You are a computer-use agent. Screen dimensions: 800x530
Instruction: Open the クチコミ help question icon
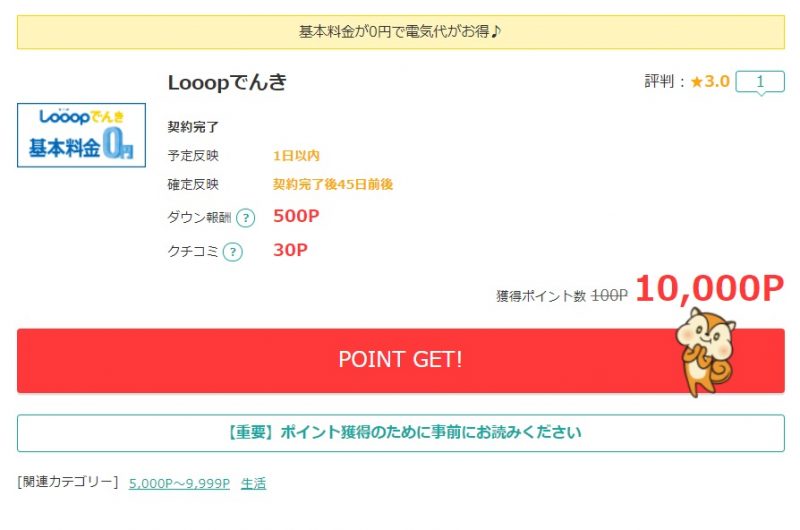click(233, 251)
